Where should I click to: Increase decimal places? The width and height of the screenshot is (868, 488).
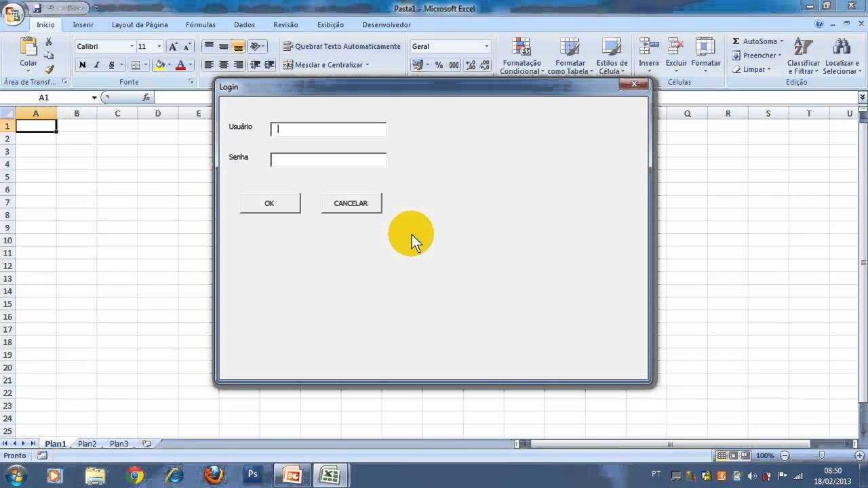tap(471, 65)
